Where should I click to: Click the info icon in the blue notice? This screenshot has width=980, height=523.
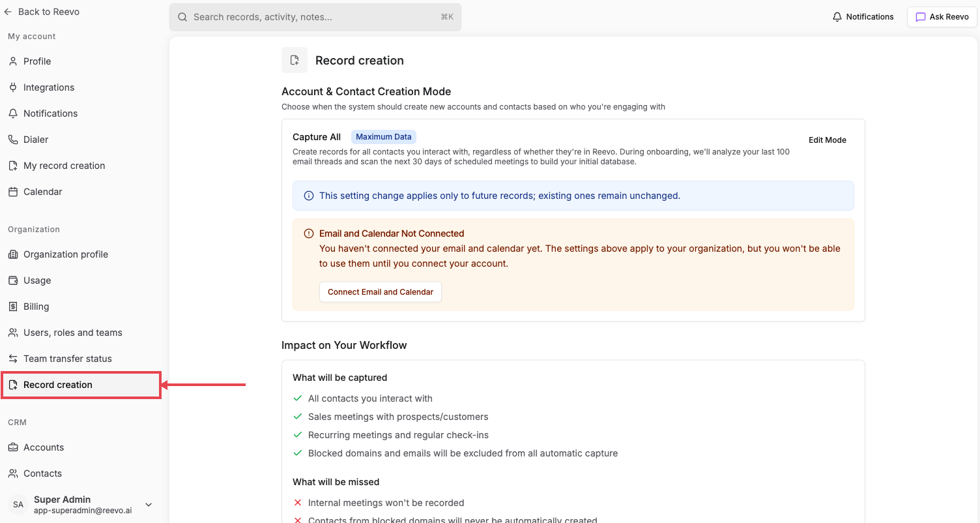[x=309, y=196]
